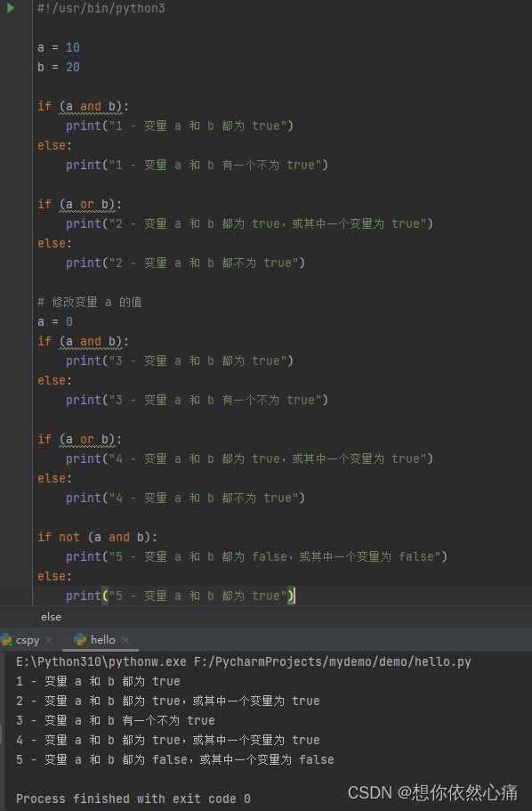This screenshot has width=532, height=811.
Task: Place cursor at end of last print line
Action: point(294,596)
